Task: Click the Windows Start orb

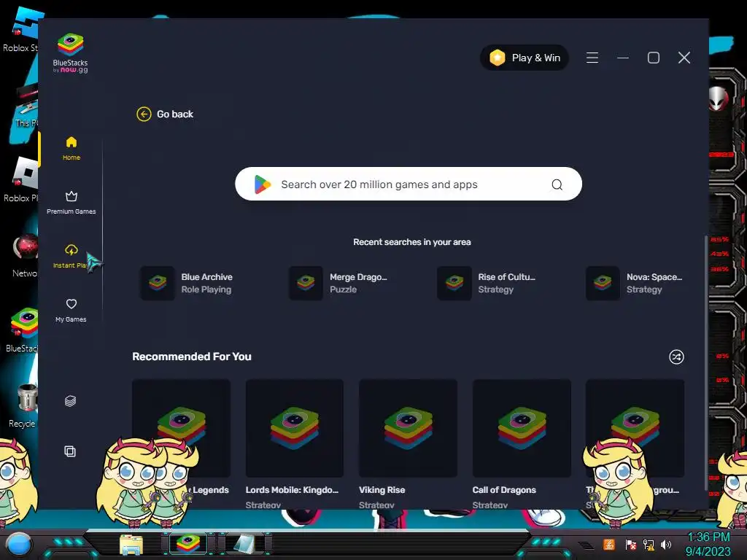Action: point(19,544)
